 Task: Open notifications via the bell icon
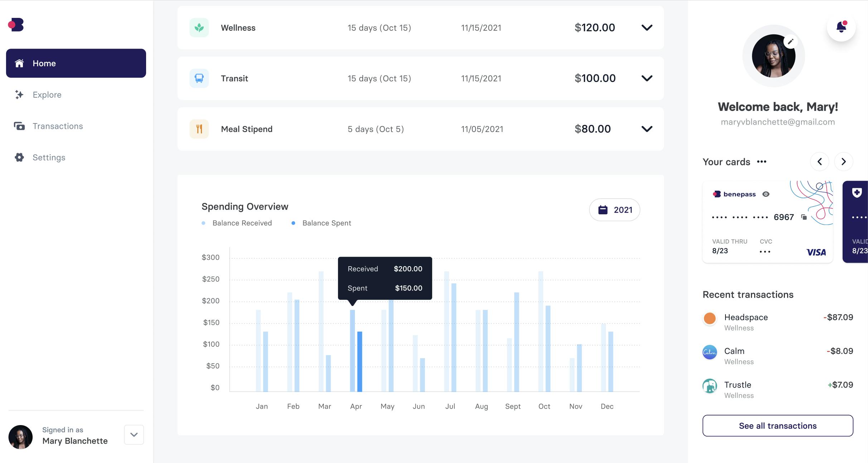pos(841,27)
